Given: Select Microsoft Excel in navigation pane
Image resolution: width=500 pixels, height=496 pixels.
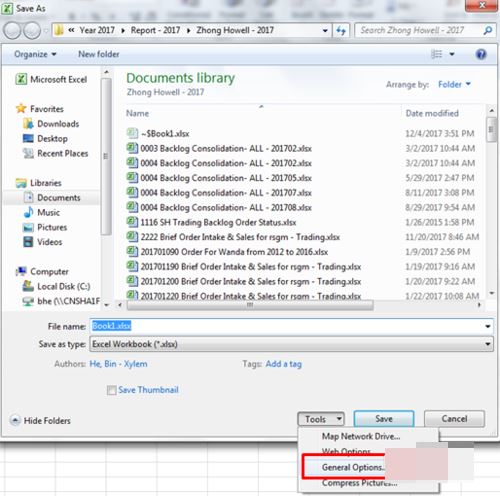Looking at the screenshot, I should [x=51, y=79].
